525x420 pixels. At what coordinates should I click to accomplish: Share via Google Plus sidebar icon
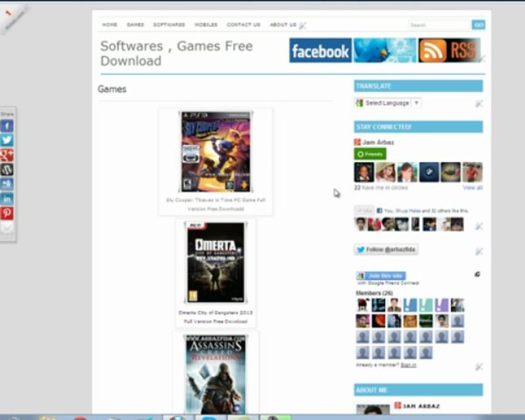click(6, 155)
